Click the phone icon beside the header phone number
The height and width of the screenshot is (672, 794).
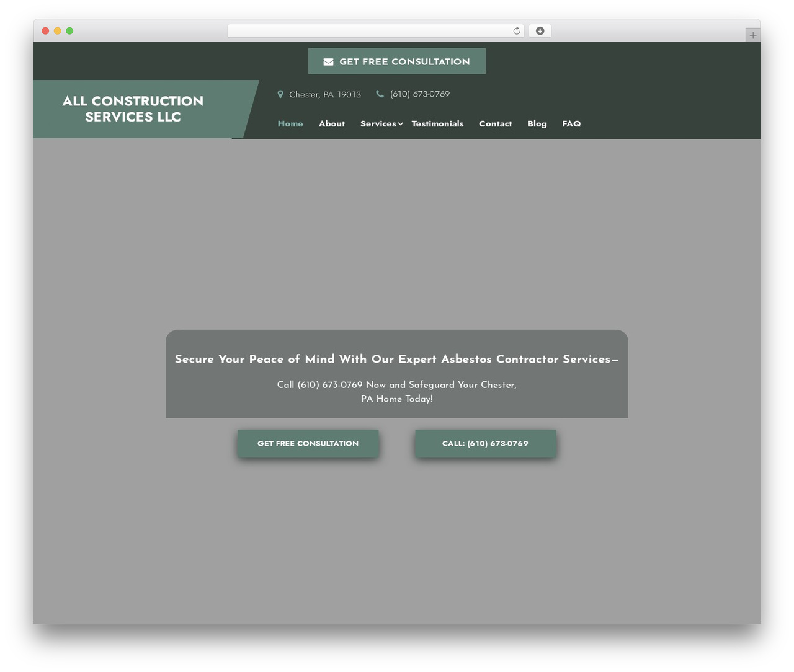click(380, 94)
